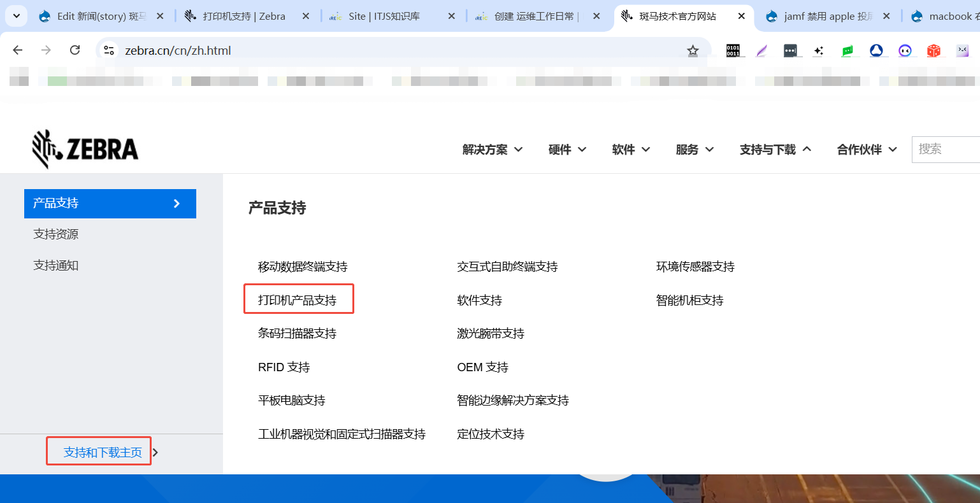Viewport: 980px width, 503px height.
Task: Close the 斑马技术官方网站 tab
Action: [x=741, y=16]
